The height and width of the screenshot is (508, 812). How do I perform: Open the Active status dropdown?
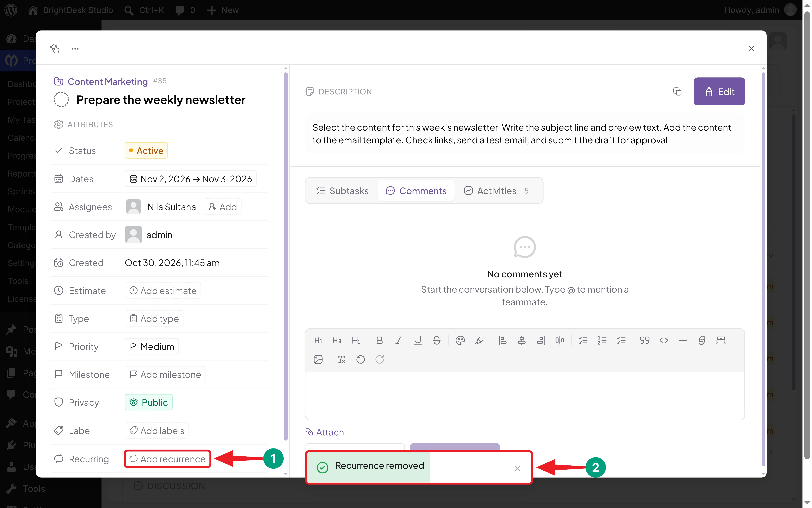[x=146, y=150]
